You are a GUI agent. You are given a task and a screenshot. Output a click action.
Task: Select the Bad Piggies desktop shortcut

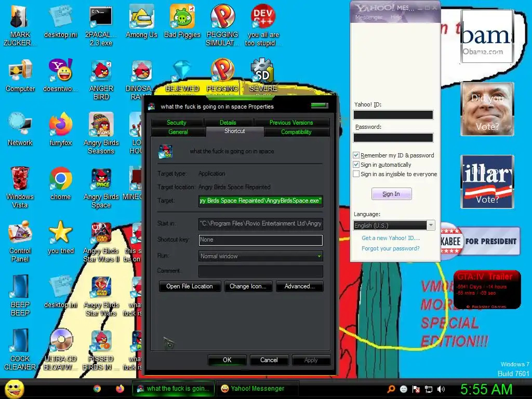click(x=182, y=22)
